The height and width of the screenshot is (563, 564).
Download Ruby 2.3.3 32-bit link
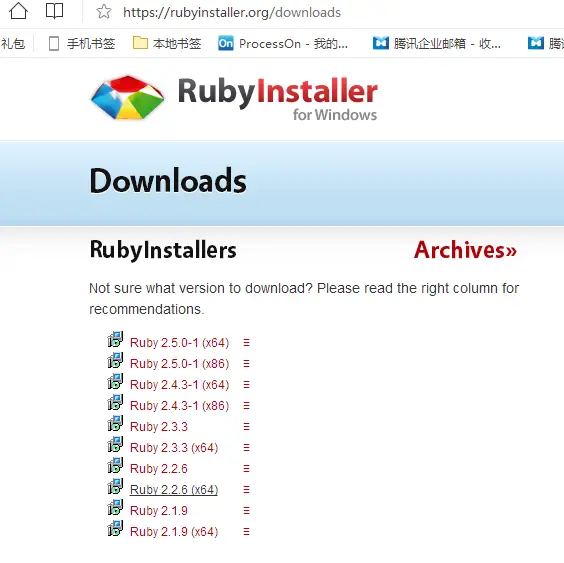(159, 426)
